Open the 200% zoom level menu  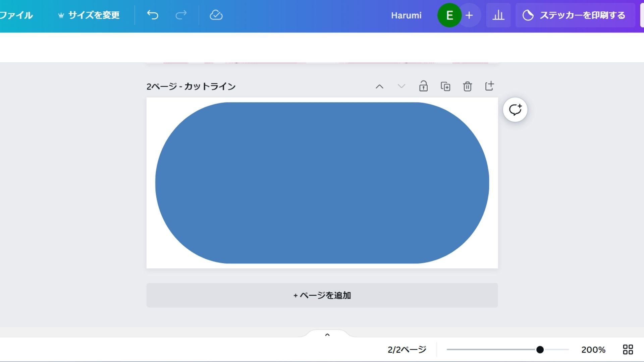click(593, 350)
